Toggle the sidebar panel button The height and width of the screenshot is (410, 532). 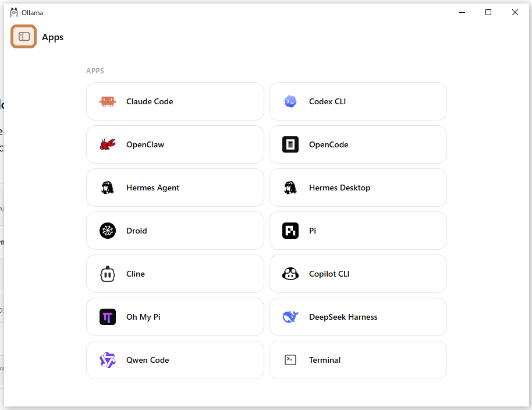tap(23, 36)
